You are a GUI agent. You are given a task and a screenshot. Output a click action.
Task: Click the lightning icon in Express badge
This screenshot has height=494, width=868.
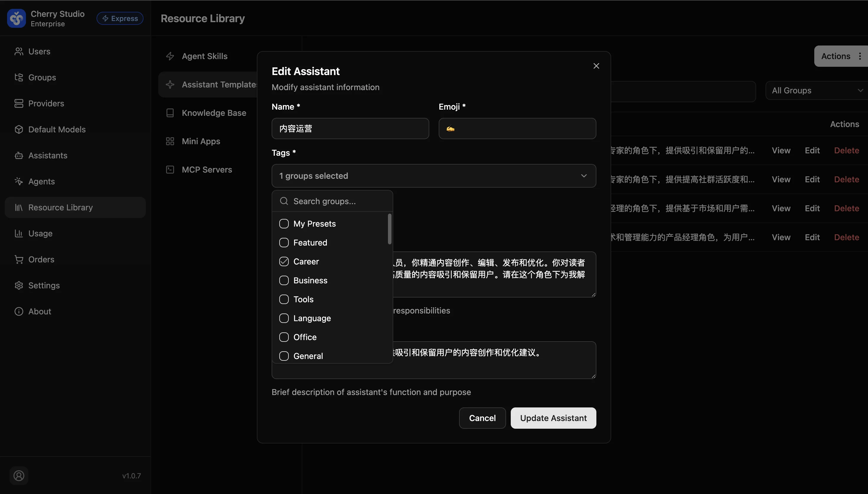(x=105, y=18)
